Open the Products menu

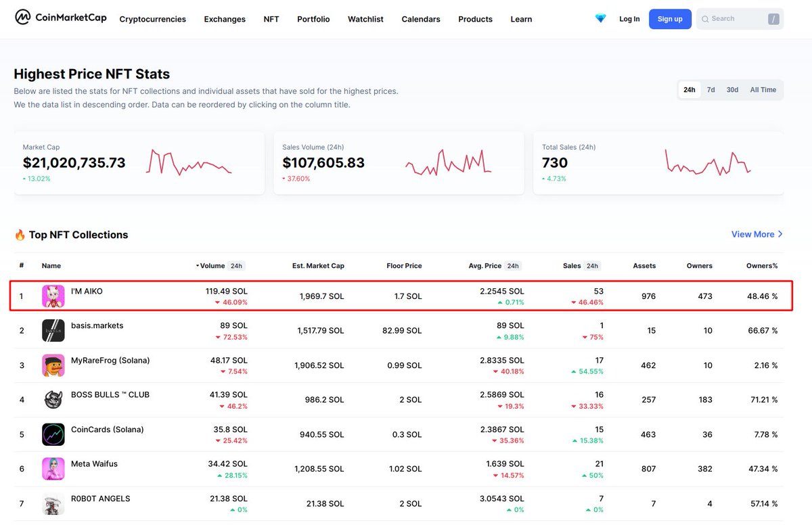(475, 19)
